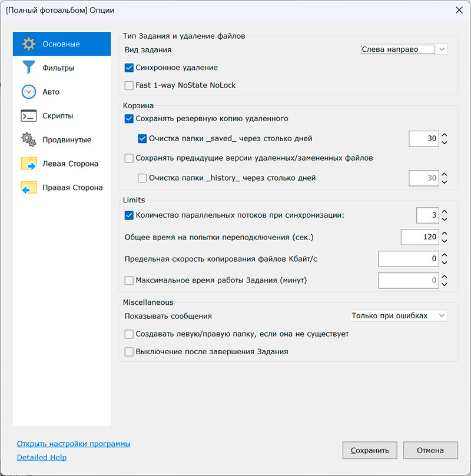The image size is (471, 476).
Task: Open the Detailed Help link
Action: 42,457
